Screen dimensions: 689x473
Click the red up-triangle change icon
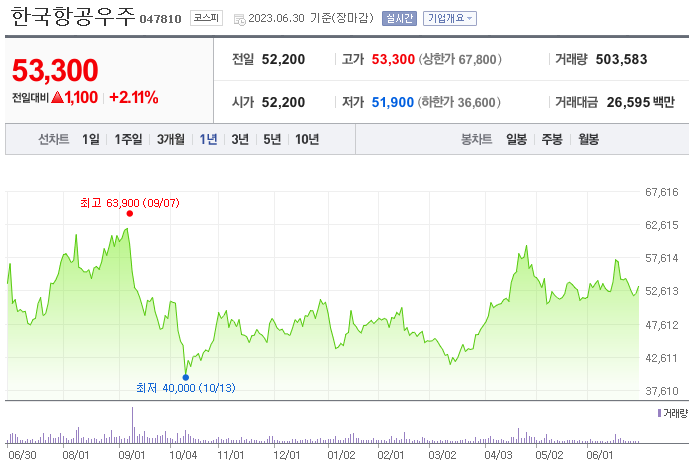(x=57, y=97)
